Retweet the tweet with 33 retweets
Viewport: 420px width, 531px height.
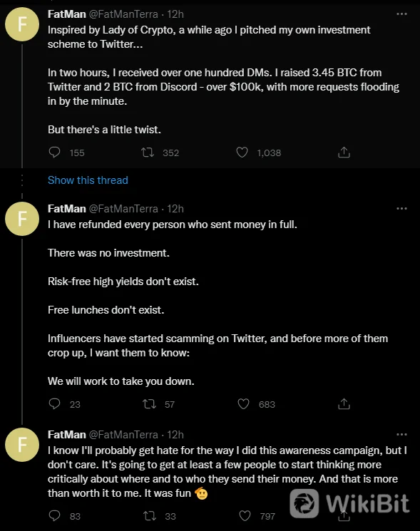[149, 516]
